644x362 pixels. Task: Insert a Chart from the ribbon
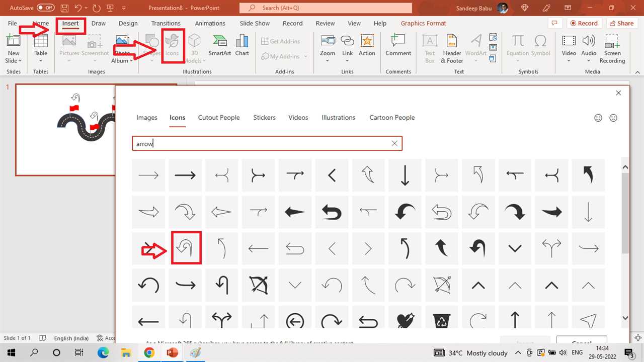(242, 46)
